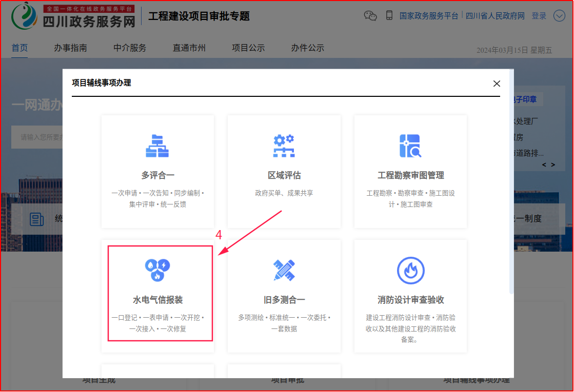The image size is (574, 392).
Task: Close the 项目辅线事项办理 dialog
Action: [496, 84]
